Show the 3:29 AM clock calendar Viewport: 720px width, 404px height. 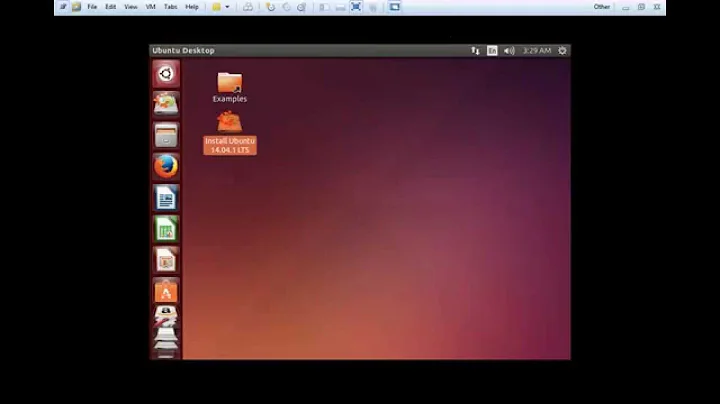coord(537,51)
